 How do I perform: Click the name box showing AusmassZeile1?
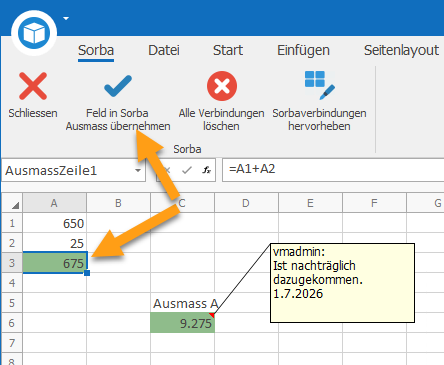(x=73, y=171)
